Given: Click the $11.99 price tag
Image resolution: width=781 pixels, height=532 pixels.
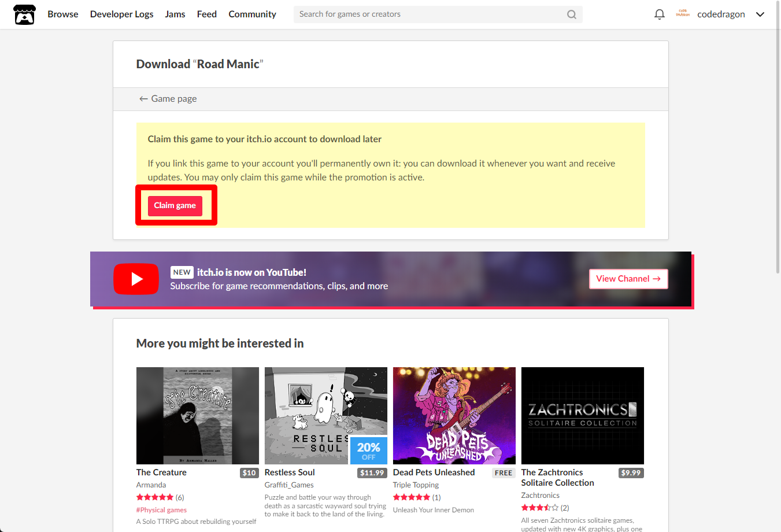Looking at the screenshot, I should point(372,473).
